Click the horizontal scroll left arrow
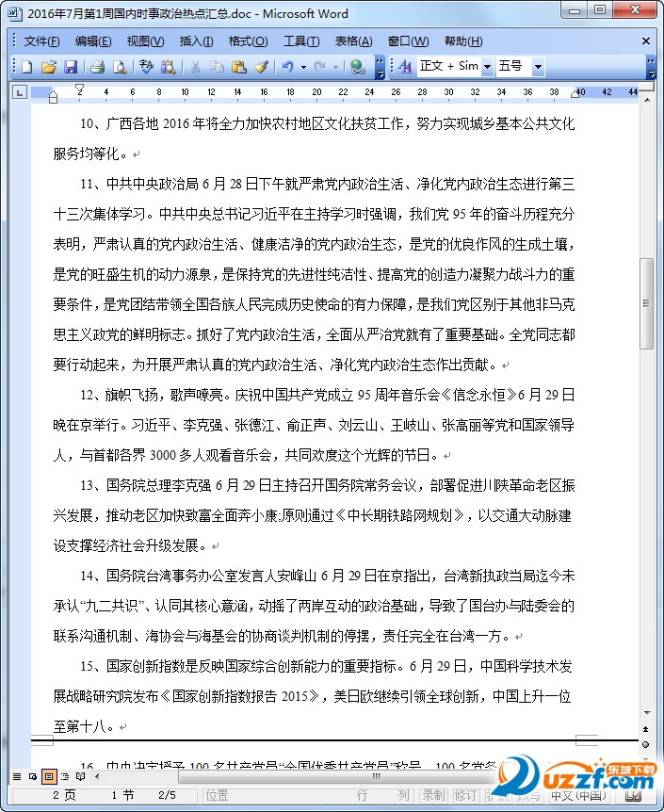 (x=97, y=776)
